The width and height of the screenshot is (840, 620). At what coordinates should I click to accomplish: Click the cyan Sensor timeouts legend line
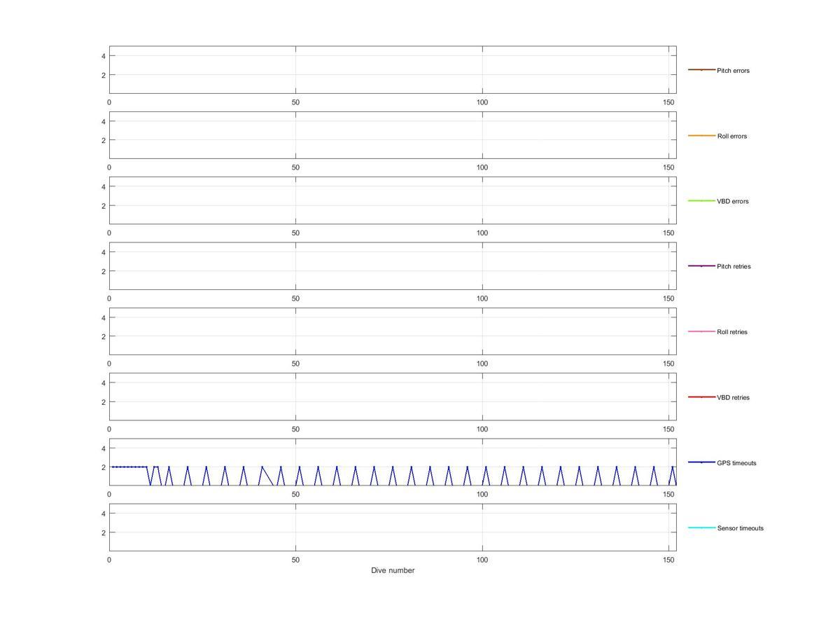click(701, 528)
